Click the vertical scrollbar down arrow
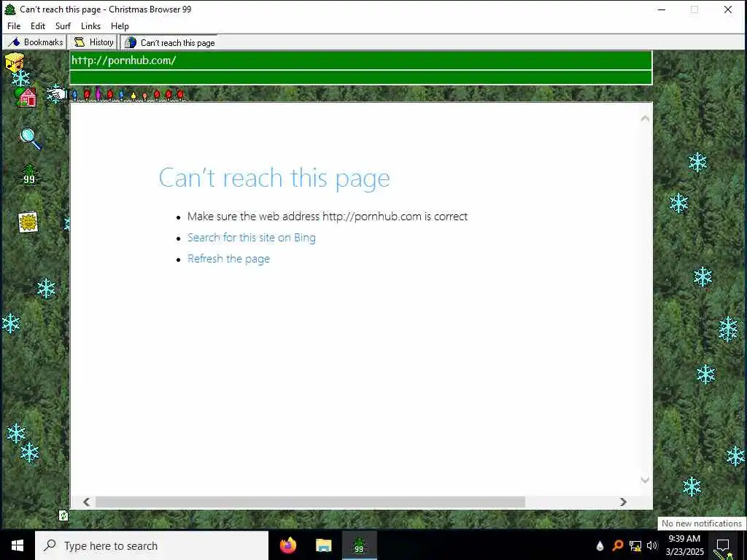The width and height of the screenshot is (747, 560). (x=645, y=480)
